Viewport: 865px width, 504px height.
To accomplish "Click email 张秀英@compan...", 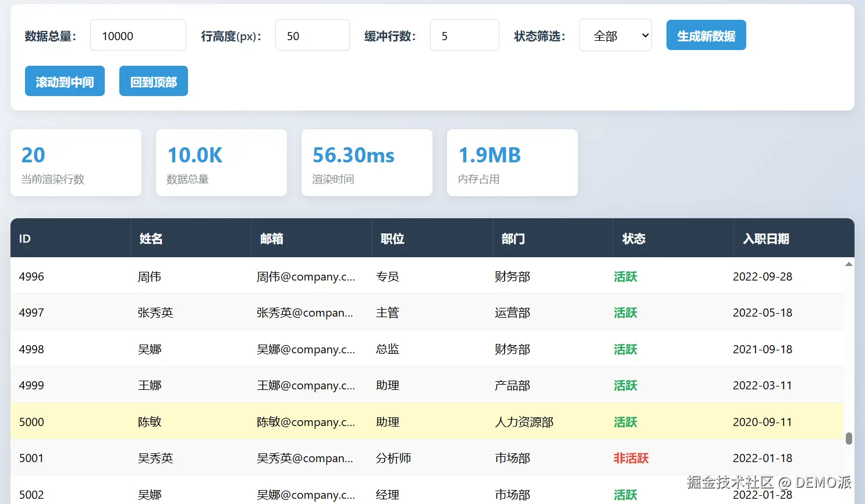I will pyautogui.click(x=305, y=313).
